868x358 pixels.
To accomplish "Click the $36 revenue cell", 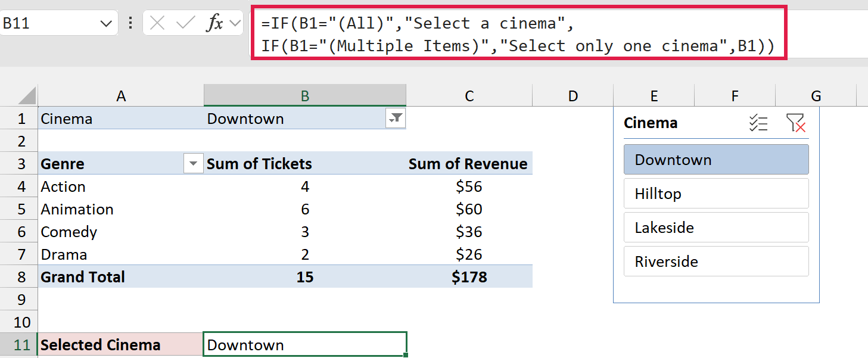I will 469,232.
